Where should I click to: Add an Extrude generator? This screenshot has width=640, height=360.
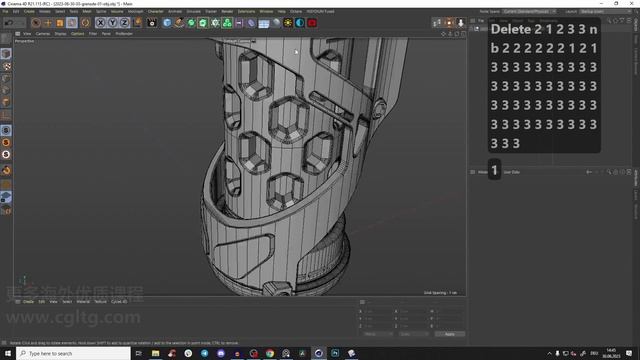coord(203,23)
